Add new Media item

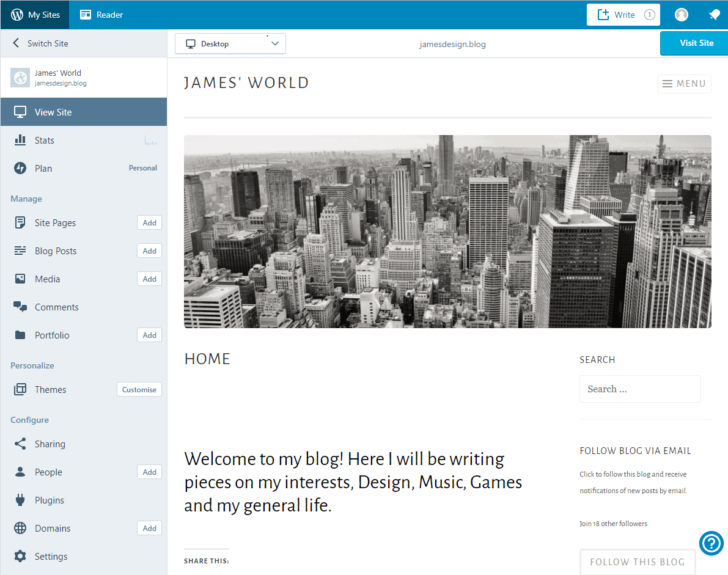coord(150,279)
